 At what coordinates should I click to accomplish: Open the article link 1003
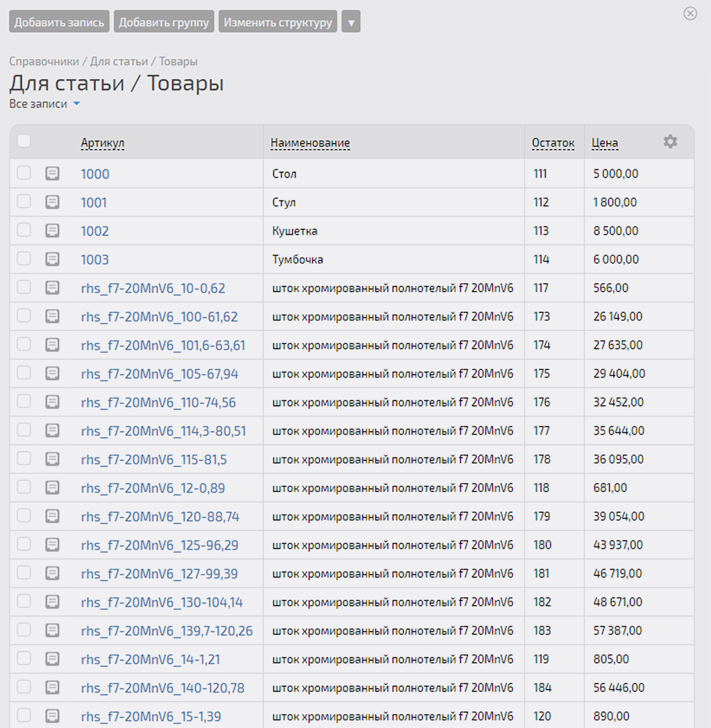[94, 260]
